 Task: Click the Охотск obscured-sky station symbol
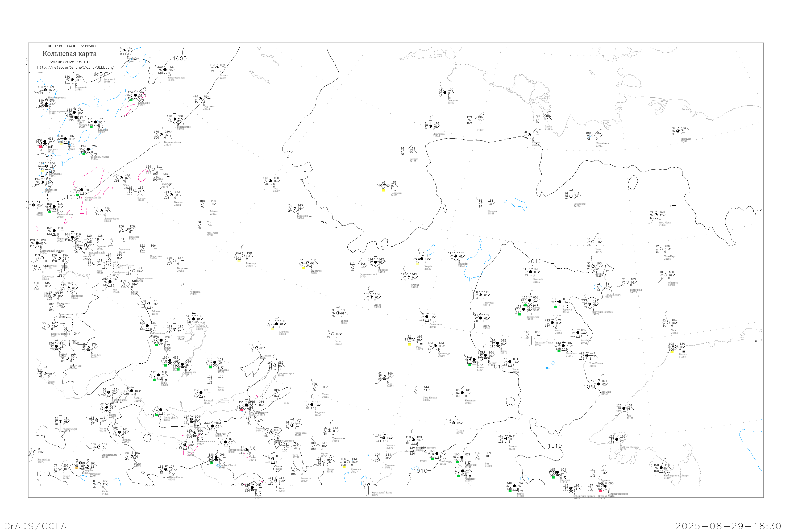click(676, 347)
